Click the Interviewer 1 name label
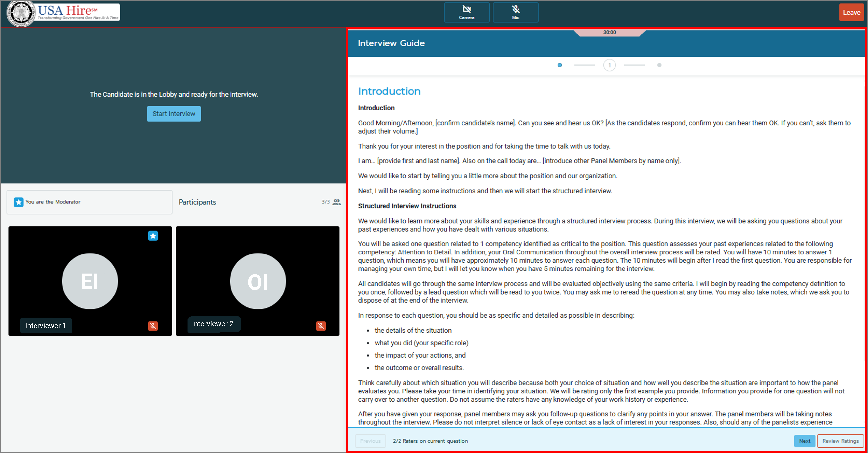 click(x=46, y=326)
